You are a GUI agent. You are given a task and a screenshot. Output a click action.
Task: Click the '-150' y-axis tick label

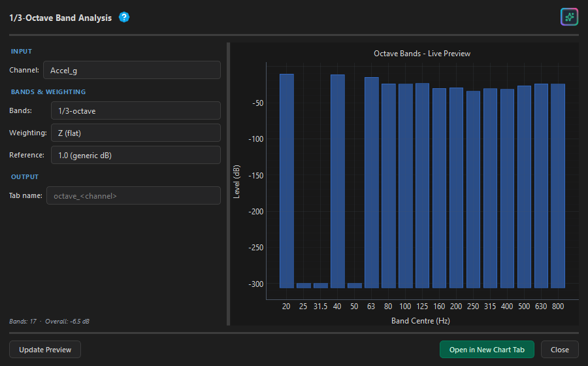click(x=255, y=176)
